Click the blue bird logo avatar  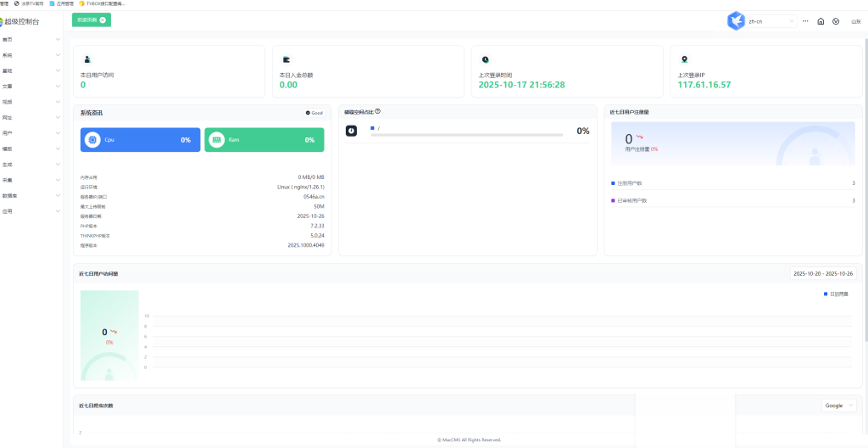(736, 21)
